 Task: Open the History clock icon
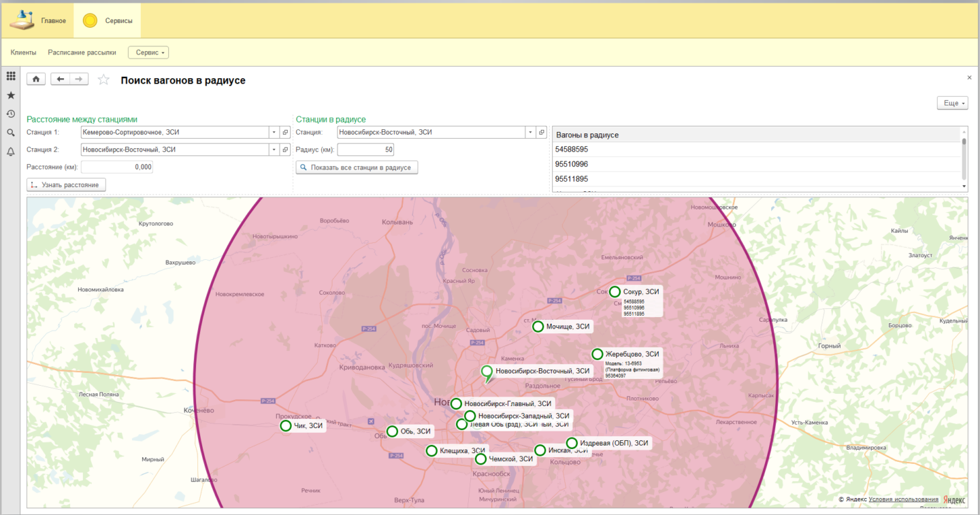[11, 114]
